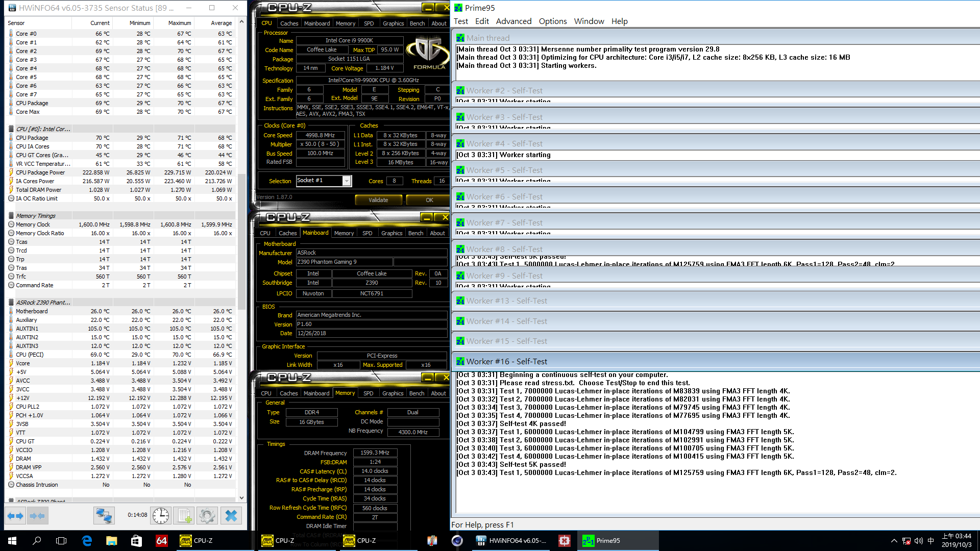This screenshot has width=980, height=551.
Task: Select Chassis Intrusion sensor row
Action: [x=120, y=485]
